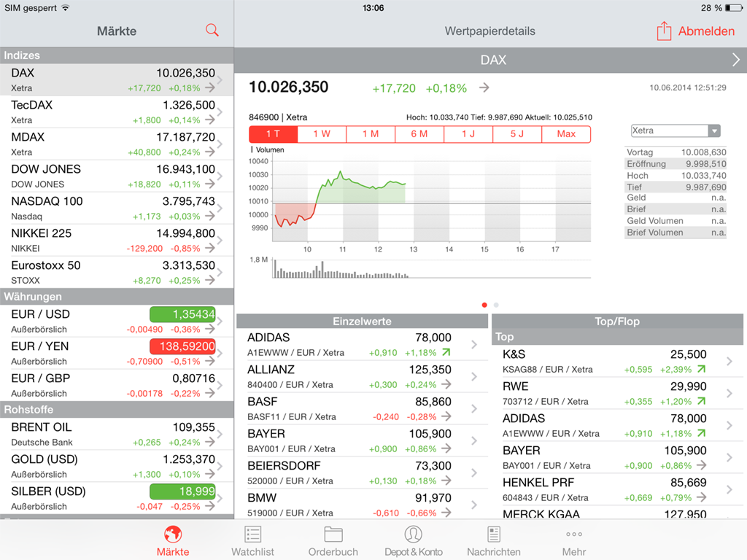Tap trend arrow on BRENT OIL row

click(x=209, y=442)
